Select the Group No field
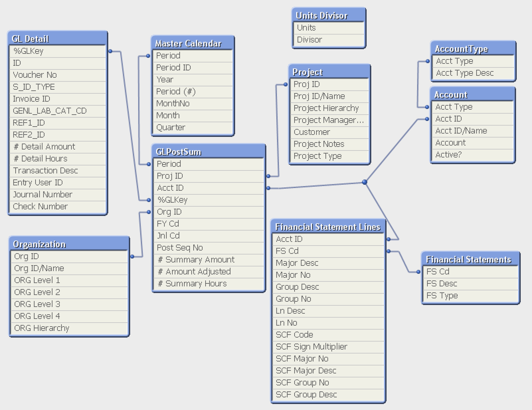532x410 pixels. coord(328,299)
